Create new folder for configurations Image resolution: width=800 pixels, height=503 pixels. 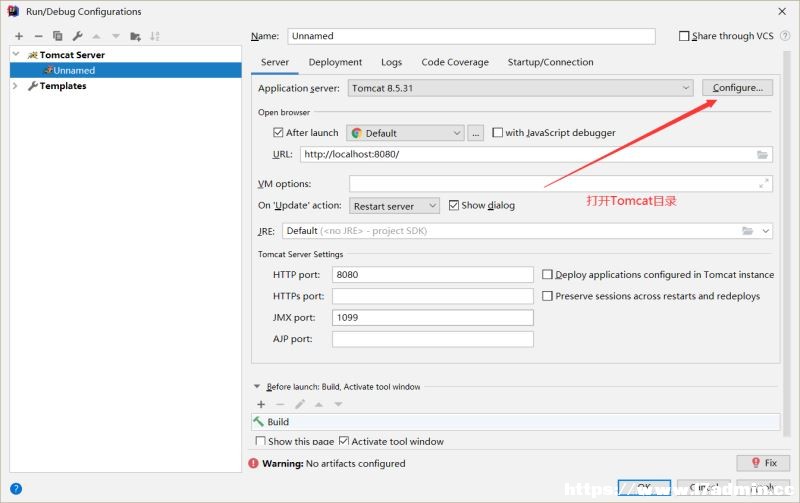click(135, 36)
